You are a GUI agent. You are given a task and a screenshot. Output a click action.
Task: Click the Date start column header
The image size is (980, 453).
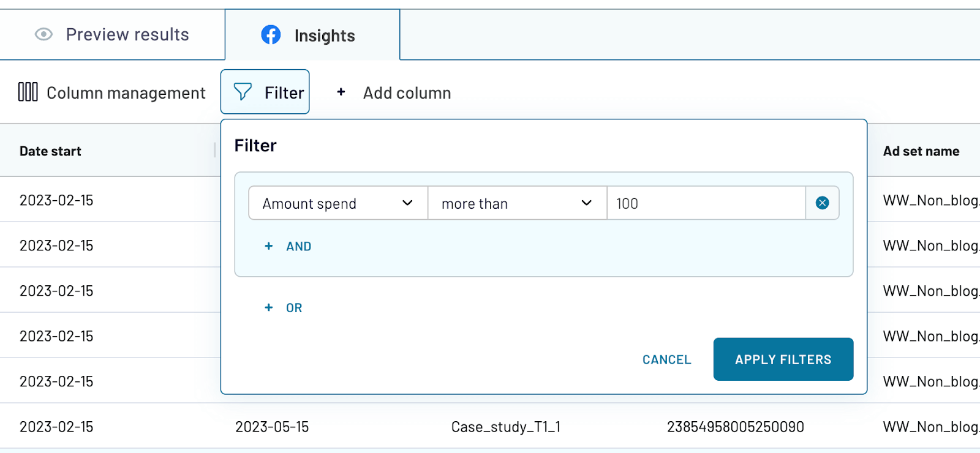click(50, 151)
